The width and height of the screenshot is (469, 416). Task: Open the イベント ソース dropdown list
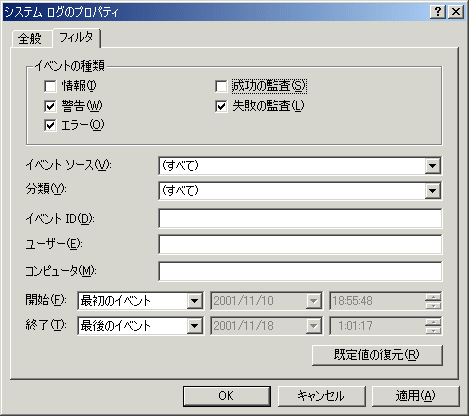click(432, 165)
